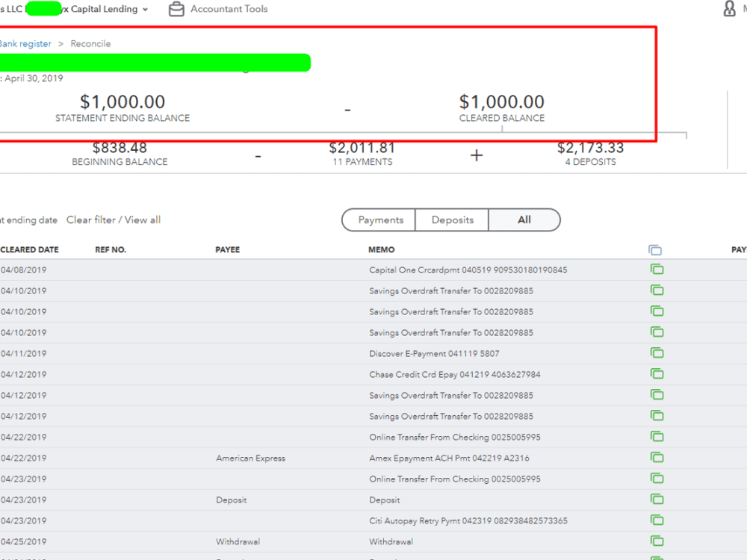Select the American Express payee cell
The width and height of the screenshot is (747, 560).
coord(250,458)
